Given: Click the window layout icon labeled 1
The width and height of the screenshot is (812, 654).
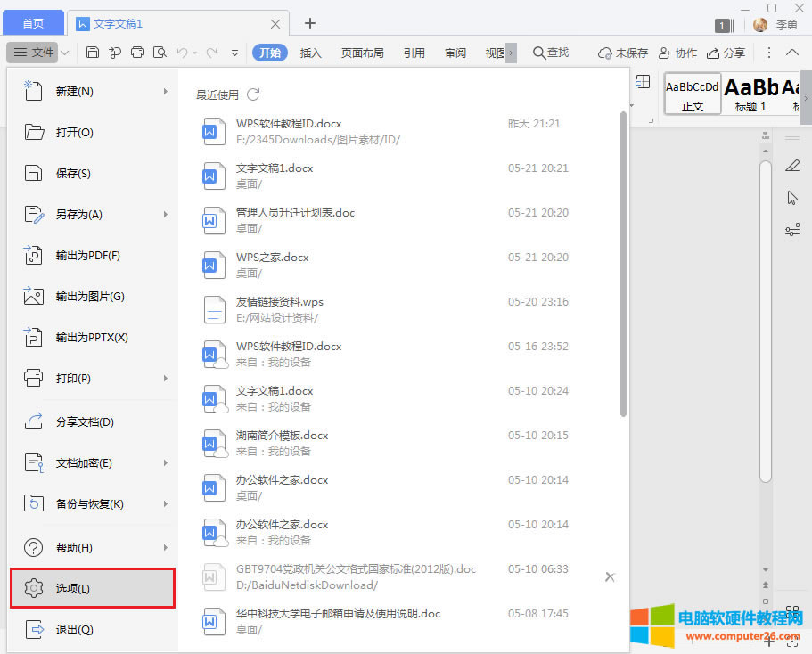Looking at the screenshot, I should coord(725,25).
